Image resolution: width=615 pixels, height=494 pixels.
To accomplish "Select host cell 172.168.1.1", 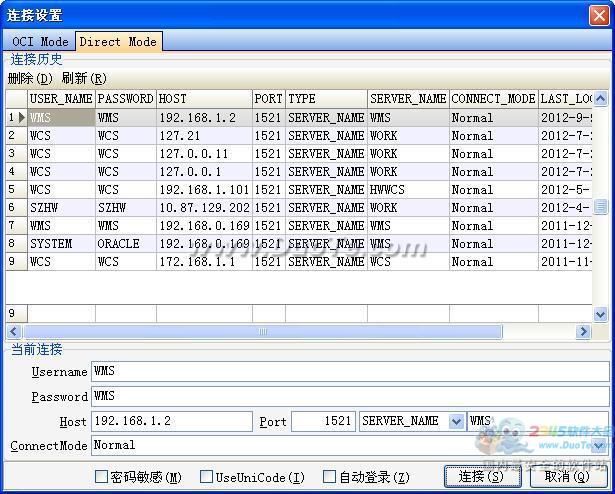I will click(x=204, y=262).
